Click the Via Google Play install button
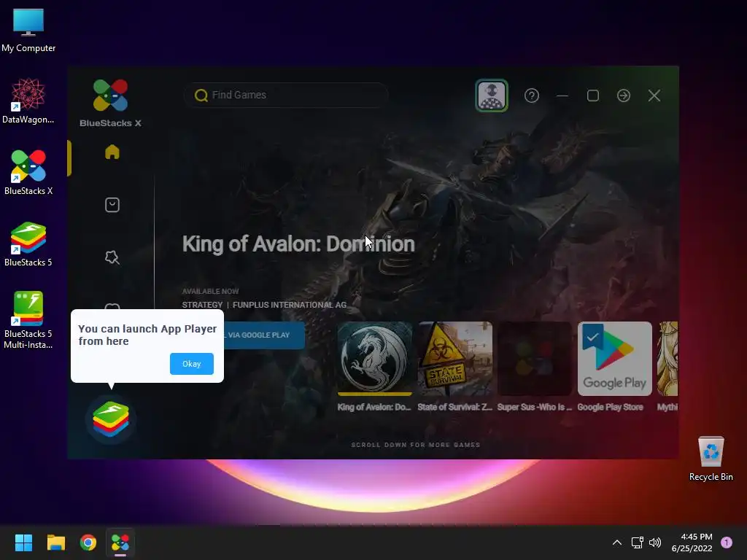The image size is (747, 560). point(263,335)
